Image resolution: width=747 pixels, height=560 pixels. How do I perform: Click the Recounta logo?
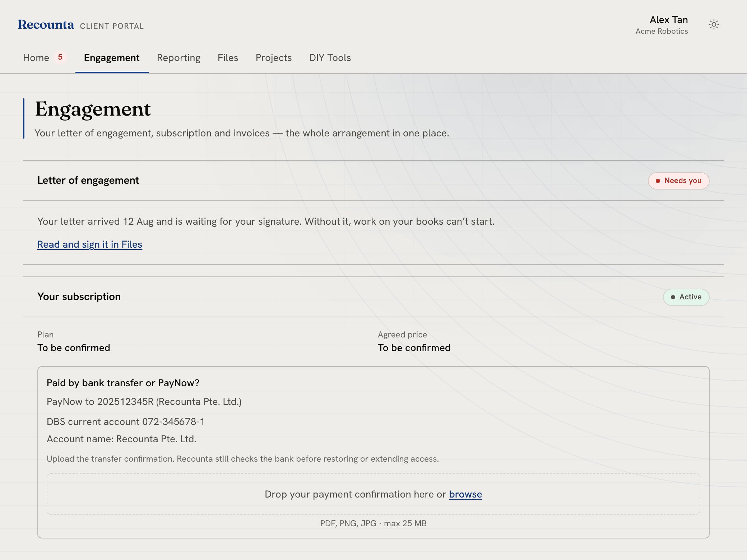46,25
